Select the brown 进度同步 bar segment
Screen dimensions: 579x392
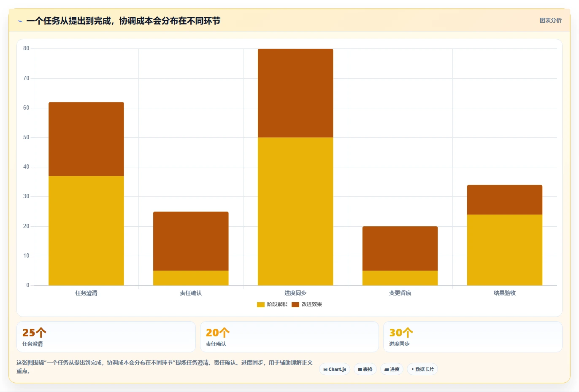295,93
